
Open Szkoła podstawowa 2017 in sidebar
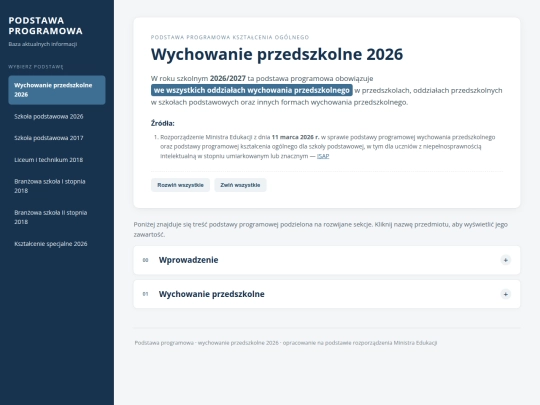[57, 138]
